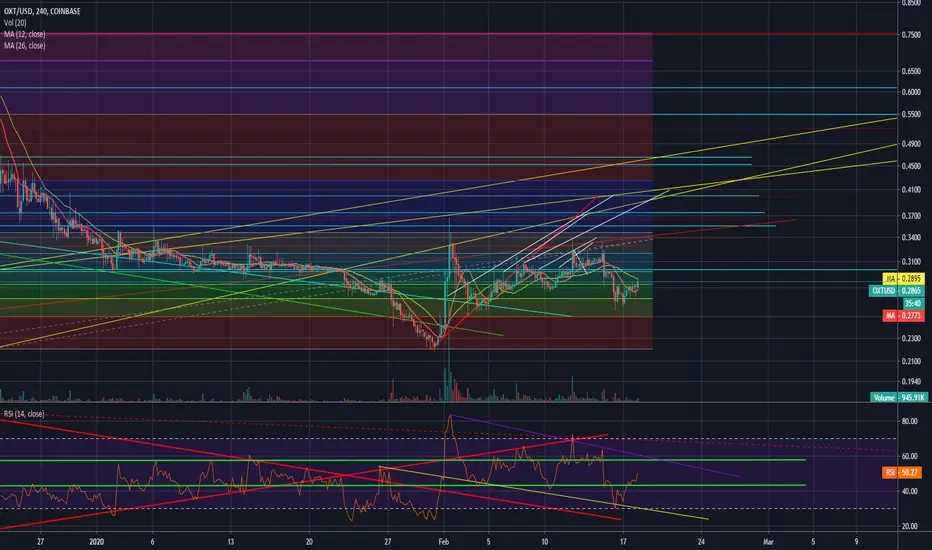
Task: Click 0.7500 on the price axis
Action: [911, 35]
